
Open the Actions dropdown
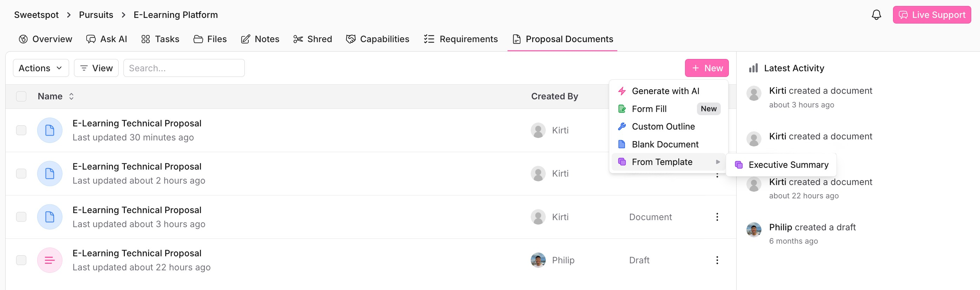click(x=41, y=68)
